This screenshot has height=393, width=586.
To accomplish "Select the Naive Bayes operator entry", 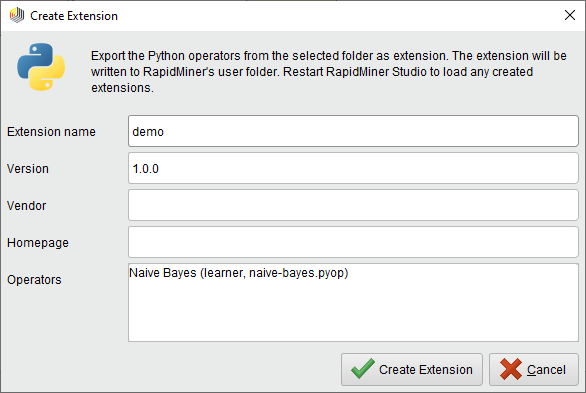I will (238, 273).
